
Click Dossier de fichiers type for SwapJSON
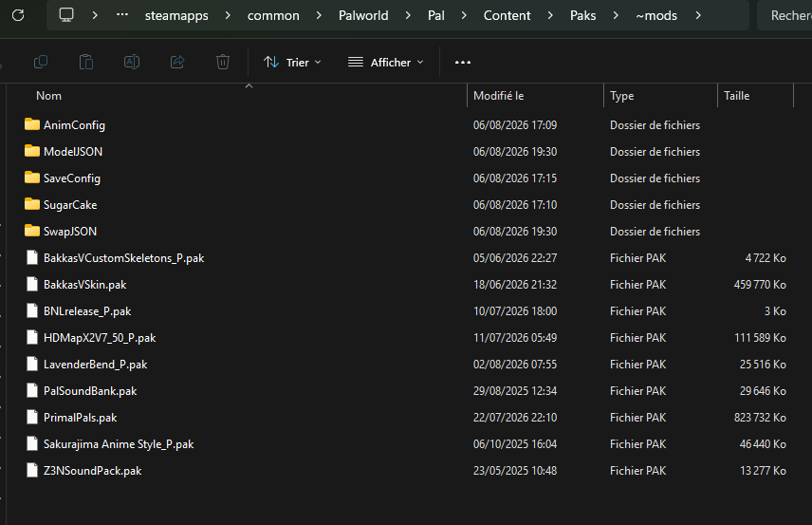coord(655,231)
